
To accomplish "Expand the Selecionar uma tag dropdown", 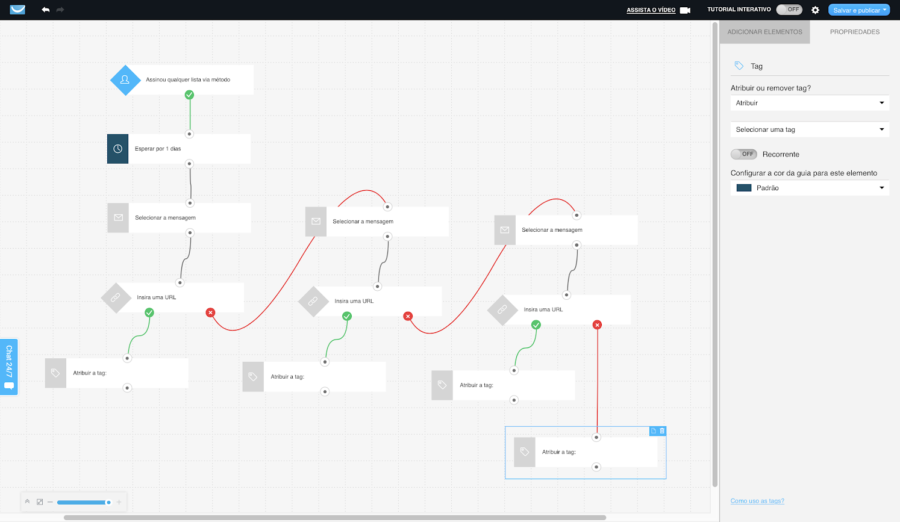I will click(x=809, y=129).
